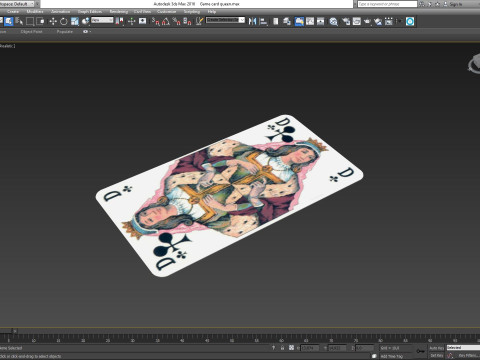Click the X coordinate input field

[x=310, y=348]
